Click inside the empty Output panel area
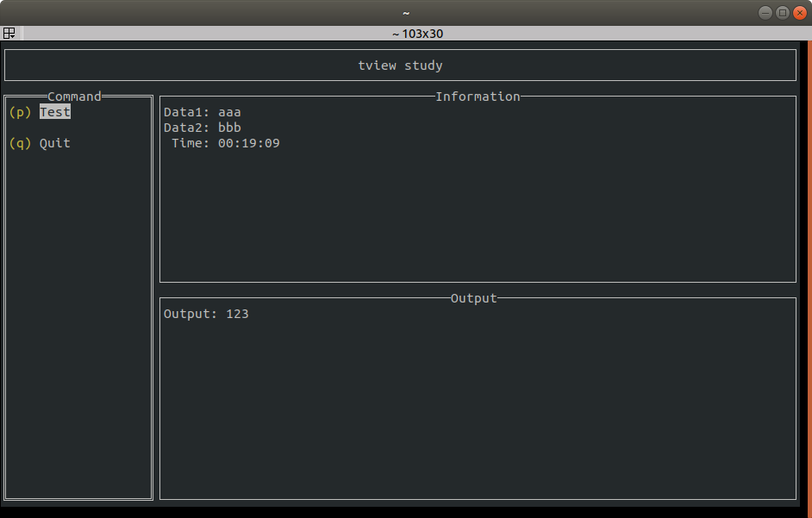The width and height of the screenshot is (812, 518). (478, 405)
